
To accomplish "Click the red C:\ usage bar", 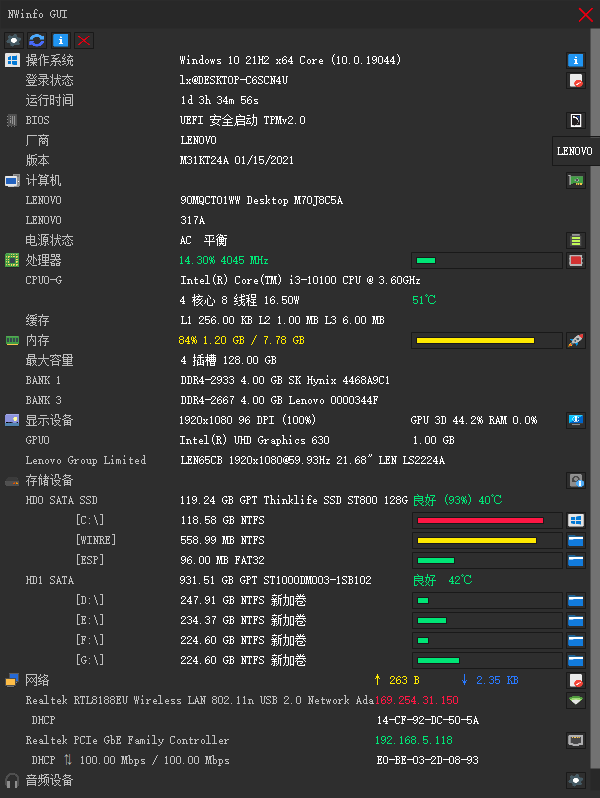I will [x=487, y=520].
